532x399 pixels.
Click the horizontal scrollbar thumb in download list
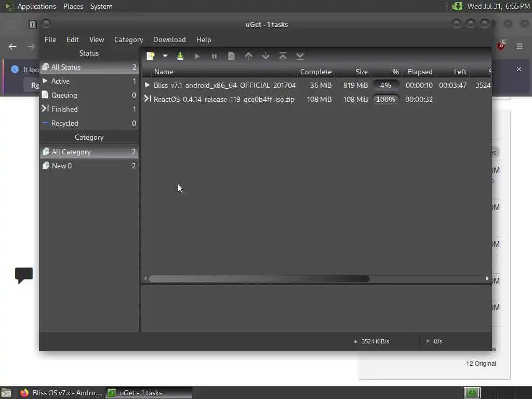[259, 278]
